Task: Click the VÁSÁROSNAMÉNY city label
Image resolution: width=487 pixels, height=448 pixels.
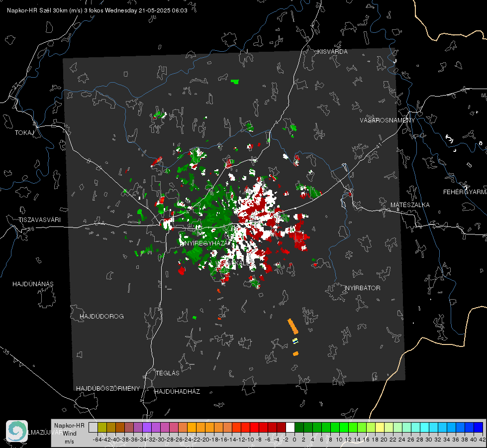Action: [x=388, y=120]
